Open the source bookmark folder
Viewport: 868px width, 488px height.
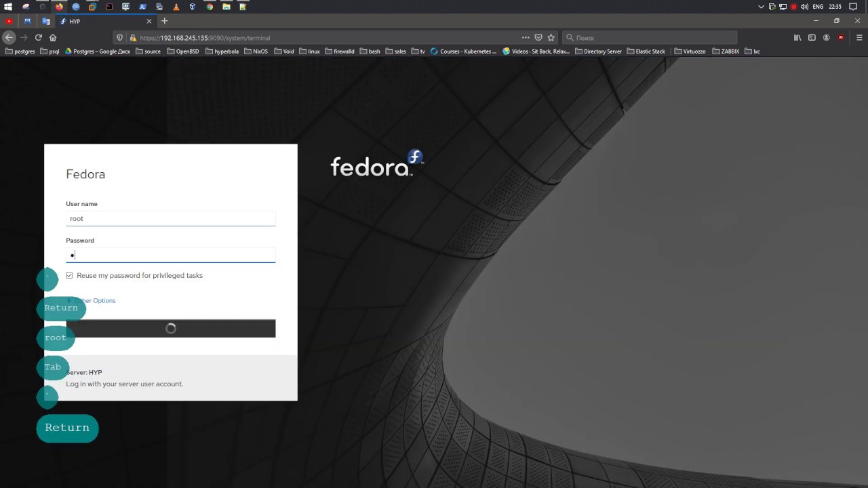[149, 52]
